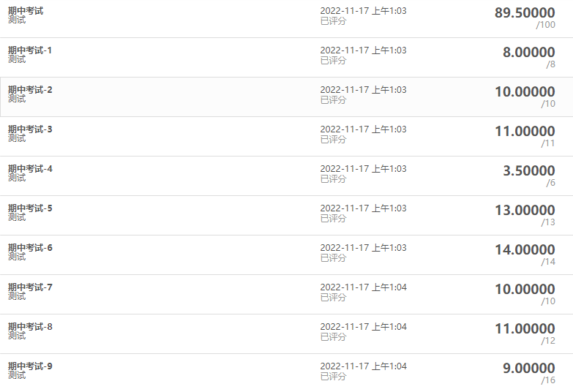
Task: Click the 期中考试-2 title link
Action: point(30,90)
